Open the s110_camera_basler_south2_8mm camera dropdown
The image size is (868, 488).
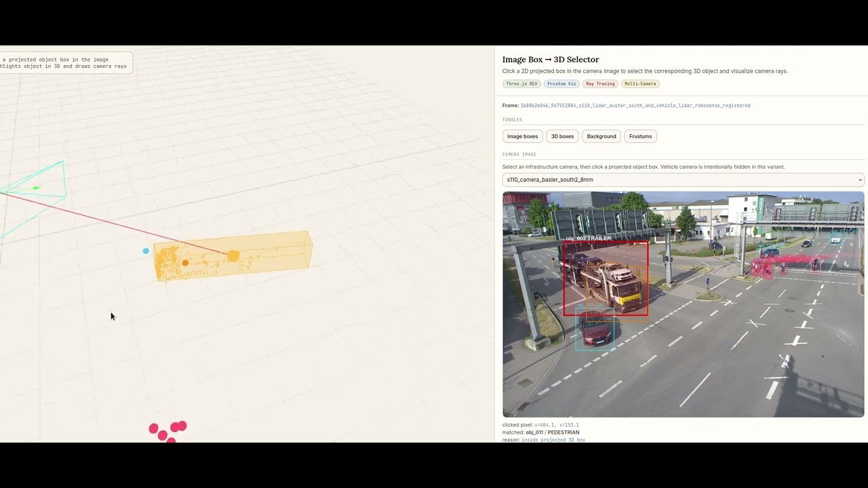(x=684, y=180)
